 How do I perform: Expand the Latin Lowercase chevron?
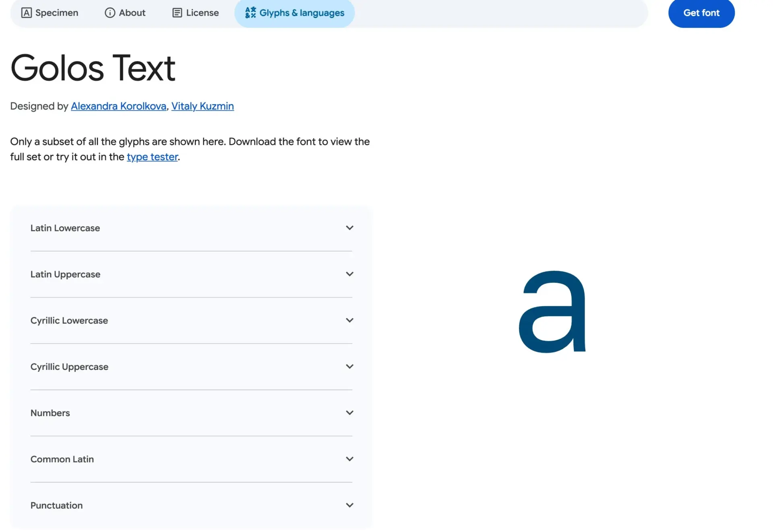(x=349, y=228)
